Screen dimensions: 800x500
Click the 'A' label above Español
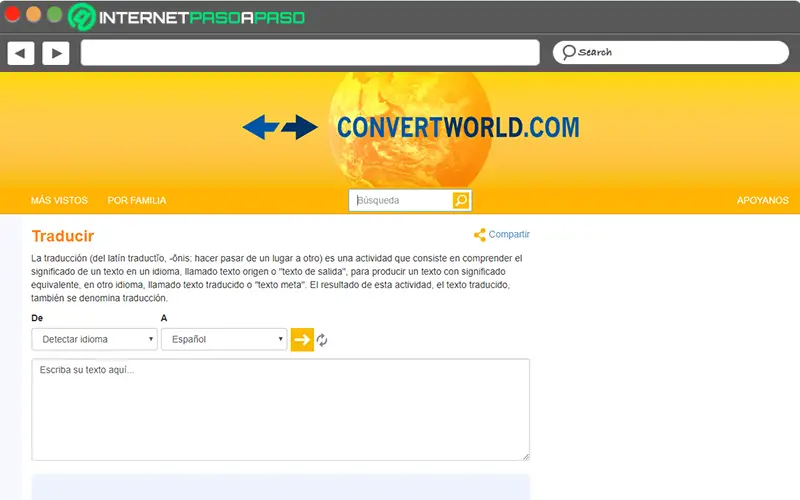pos(164,318)
